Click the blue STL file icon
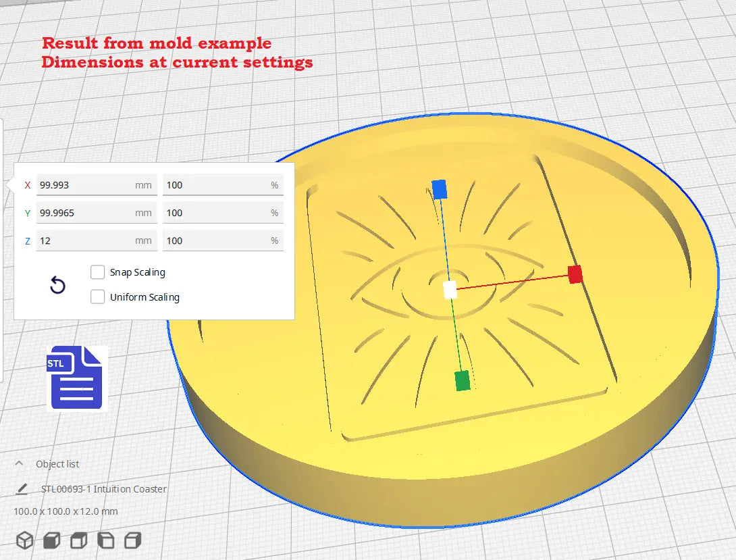 [76, 378]
